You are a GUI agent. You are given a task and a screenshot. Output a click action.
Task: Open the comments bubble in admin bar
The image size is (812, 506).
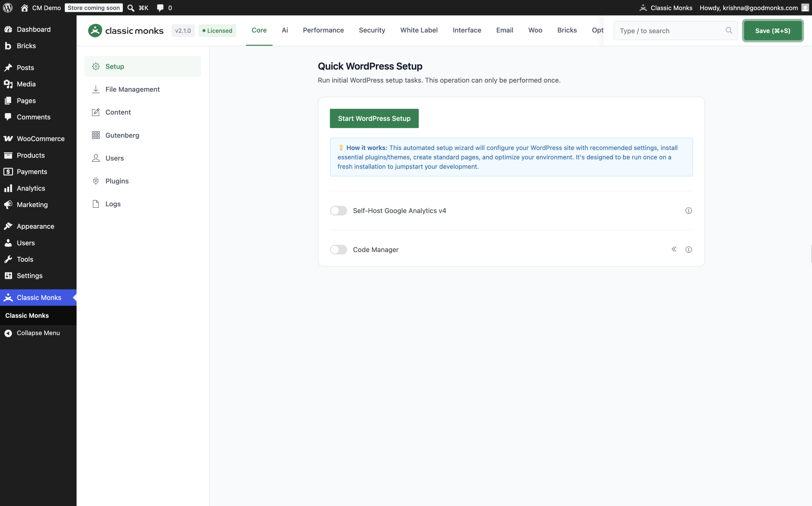coord(160,8)
